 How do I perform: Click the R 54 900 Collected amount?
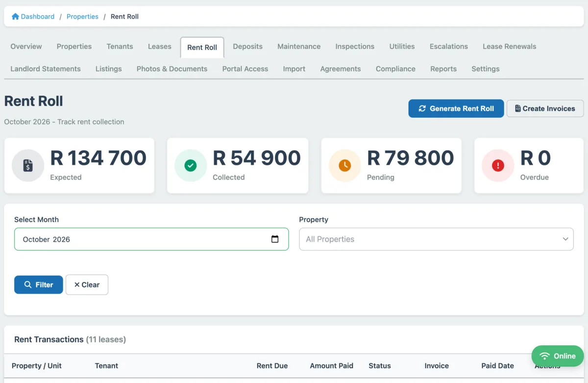click(257, 158)
